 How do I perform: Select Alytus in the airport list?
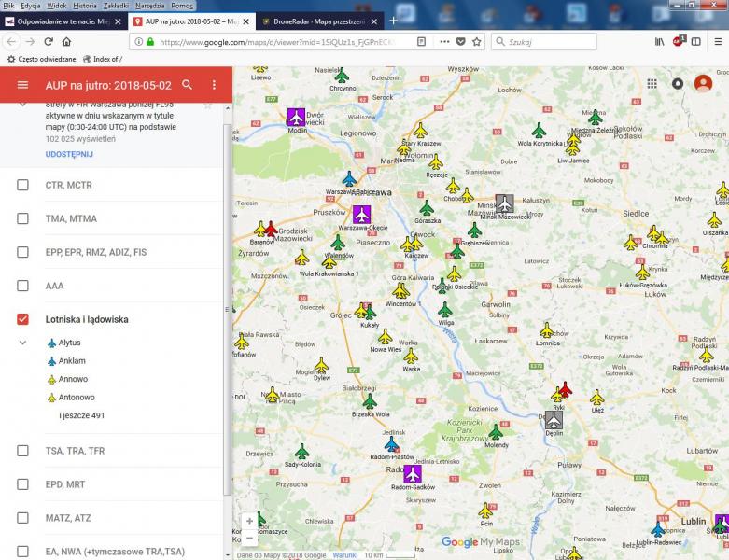pos(69,343)
